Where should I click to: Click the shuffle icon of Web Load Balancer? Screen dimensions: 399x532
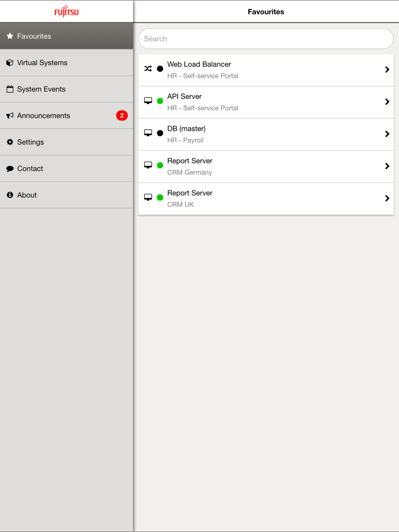(148, 69)
